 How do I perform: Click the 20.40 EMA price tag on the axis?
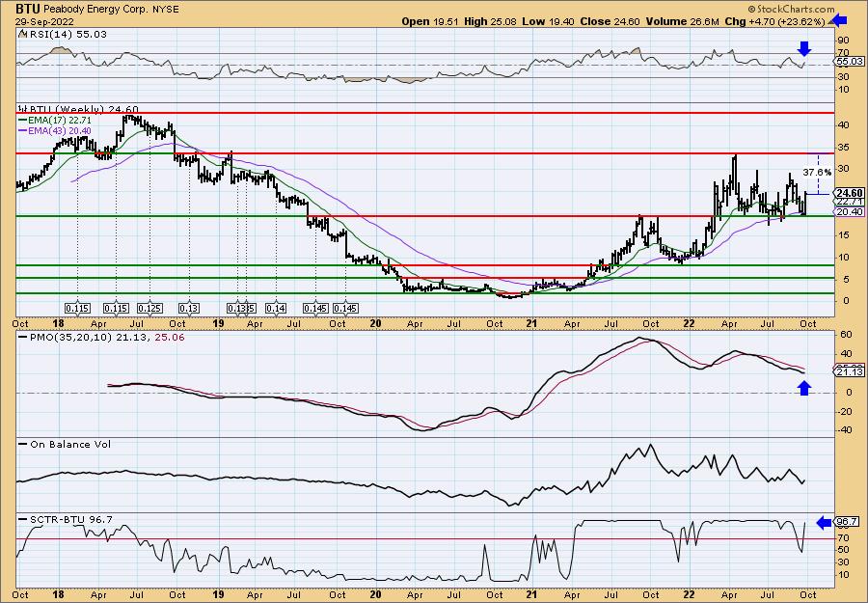(x=850, y=211)
